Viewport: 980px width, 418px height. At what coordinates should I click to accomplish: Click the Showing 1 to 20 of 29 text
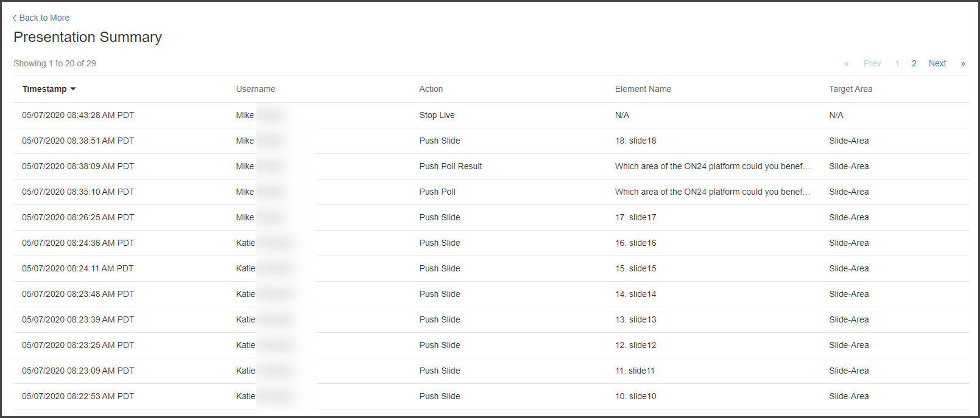(x=55, y=63)
